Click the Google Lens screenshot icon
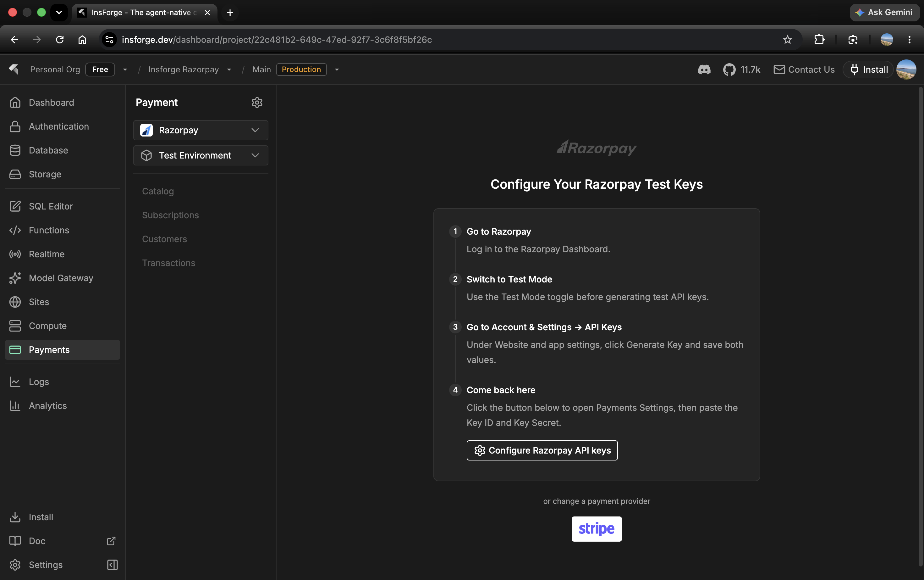Viewport: 924px width, 580px height. [x=853, y=40]
